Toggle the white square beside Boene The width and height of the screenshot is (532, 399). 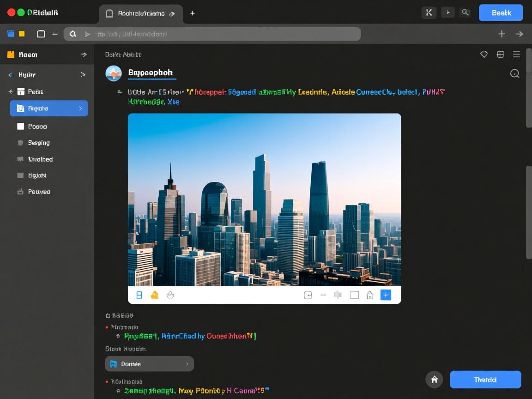click(20, 126)
